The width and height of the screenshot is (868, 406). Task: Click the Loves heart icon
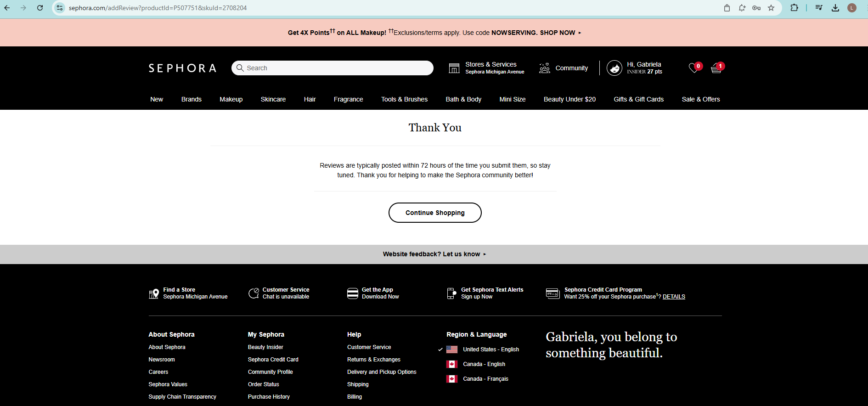pyautogui.click(x=694, y=68)
